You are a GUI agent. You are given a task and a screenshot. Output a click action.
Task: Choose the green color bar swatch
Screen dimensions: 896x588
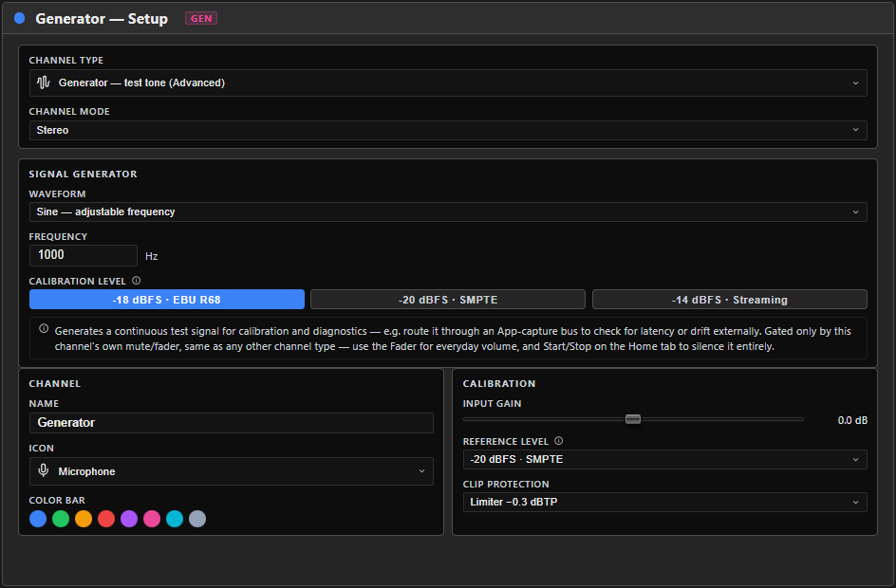[61, 519]
